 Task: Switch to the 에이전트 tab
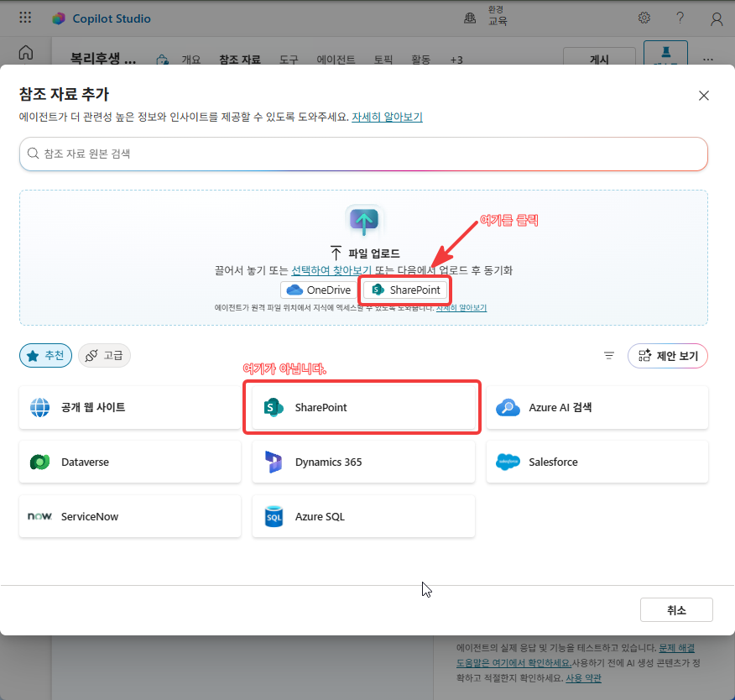[x=336, y=60]
